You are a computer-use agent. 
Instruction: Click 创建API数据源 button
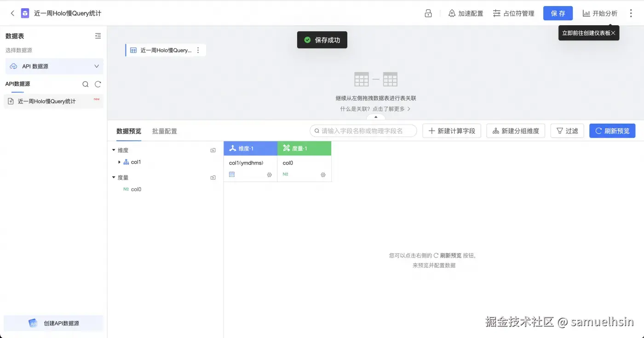click(54, 323)
